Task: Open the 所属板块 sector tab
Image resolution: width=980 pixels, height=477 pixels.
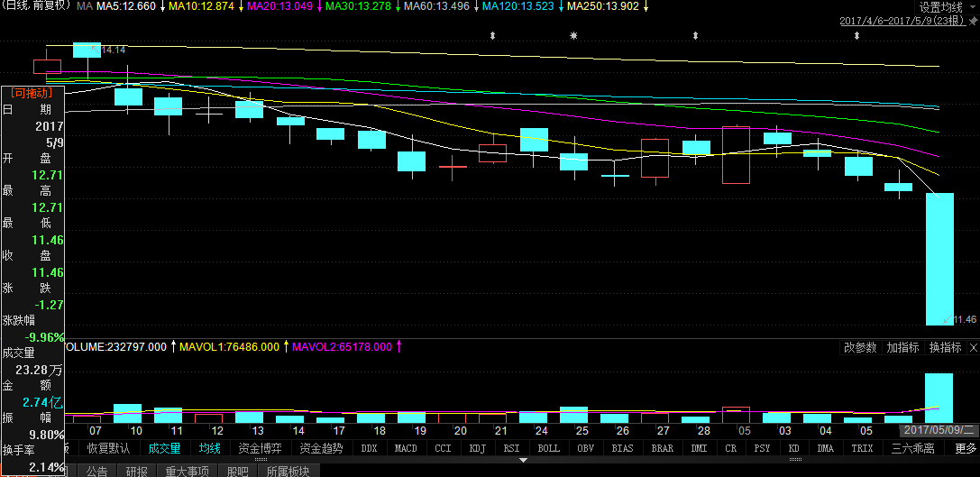Action: coord(288,470)
